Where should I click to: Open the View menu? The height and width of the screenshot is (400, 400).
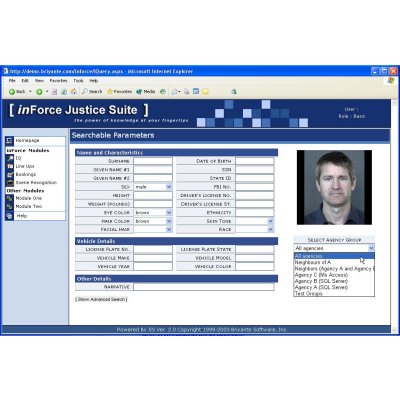(39, 81)
